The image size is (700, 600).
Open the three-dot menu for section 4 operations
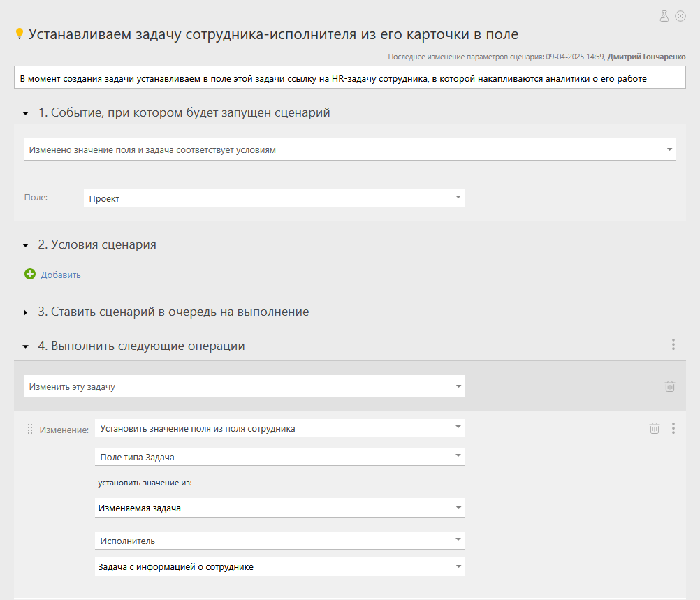point(673,344)
